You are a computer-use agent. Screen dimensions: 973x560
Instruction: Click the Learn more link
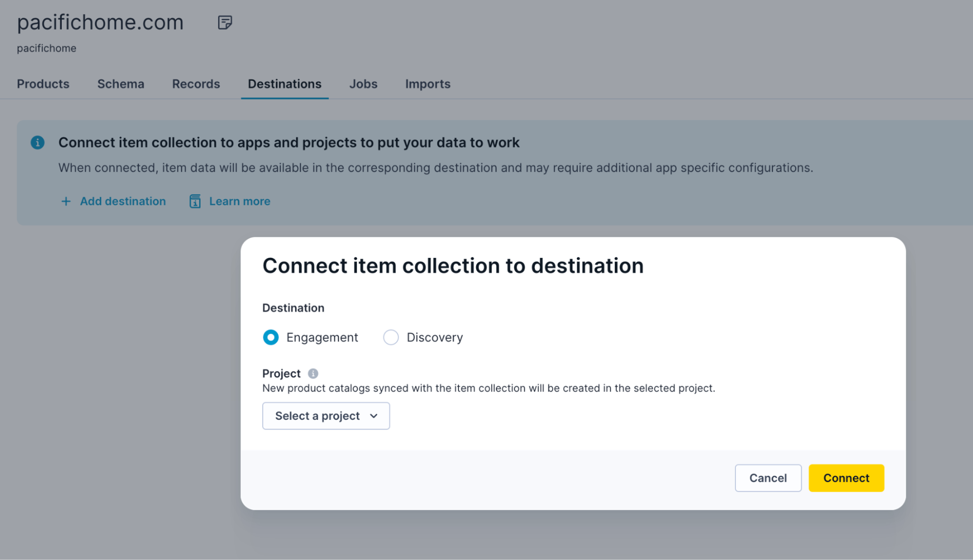coord(239,201)
